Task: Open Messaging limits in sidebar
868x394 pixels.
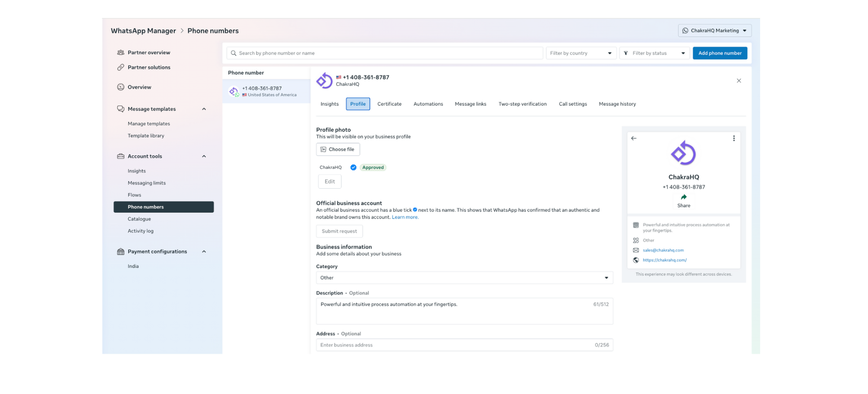Action: (x=147, y=183)
